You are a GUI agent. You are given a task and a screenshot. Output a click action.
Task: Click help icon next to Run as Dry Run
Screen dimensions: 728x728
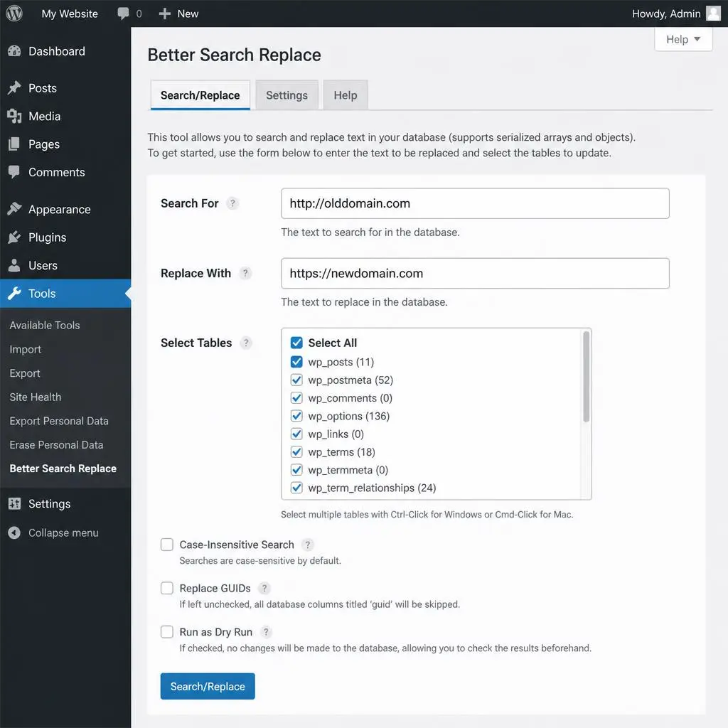266,632
